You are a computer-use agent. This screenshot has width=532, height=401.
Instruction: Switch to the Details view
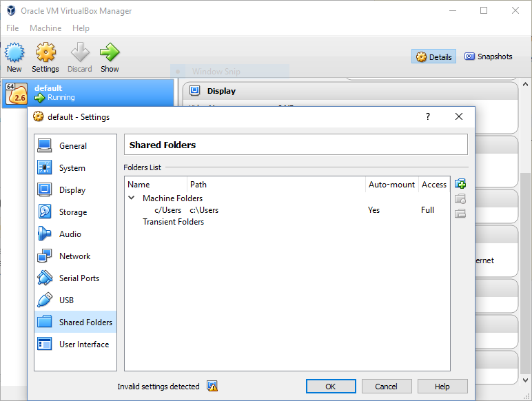[434, 56]
